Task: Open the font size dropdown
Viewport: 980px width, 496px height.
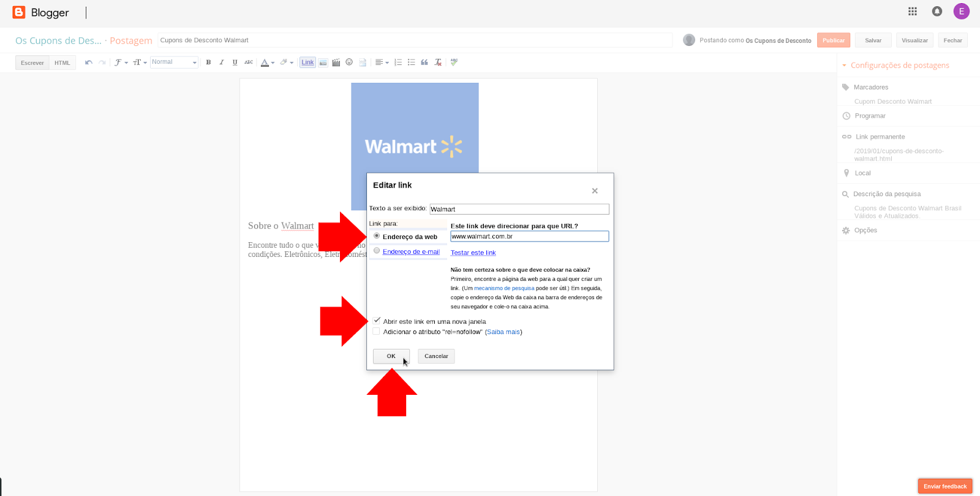Action: pos(140,63)
